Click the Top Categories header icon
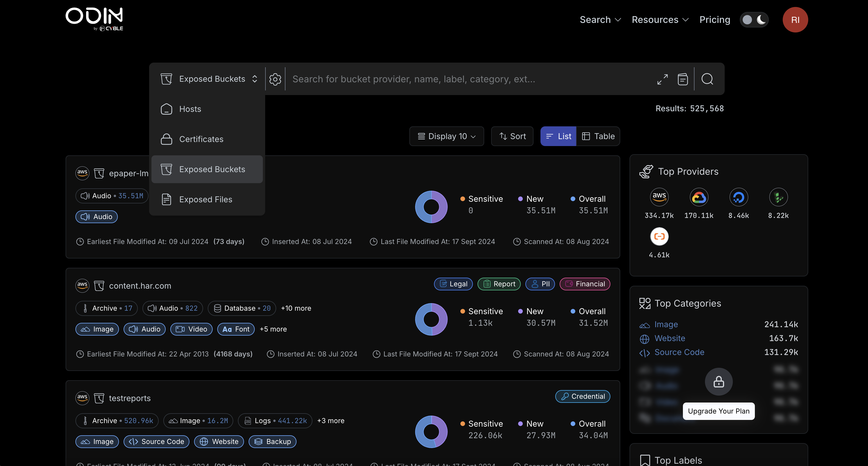868x466 pixels. click(645, 303)
